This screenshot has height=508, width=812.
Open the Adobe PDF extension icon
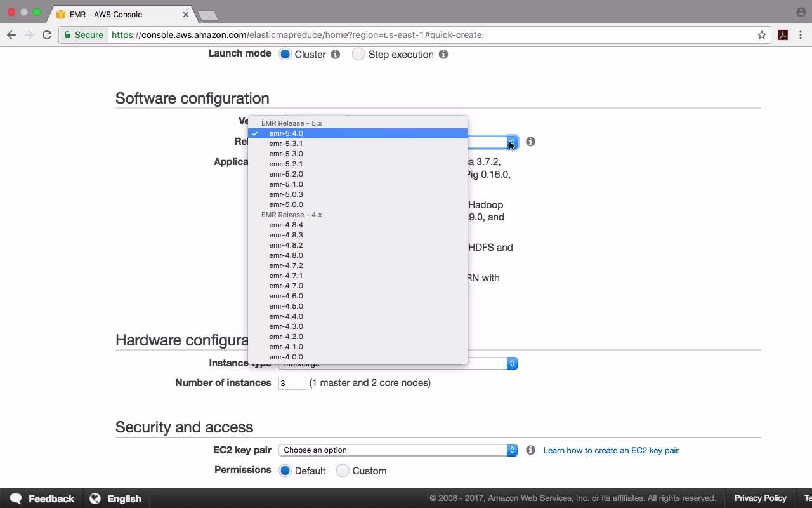tap(783, 35)
